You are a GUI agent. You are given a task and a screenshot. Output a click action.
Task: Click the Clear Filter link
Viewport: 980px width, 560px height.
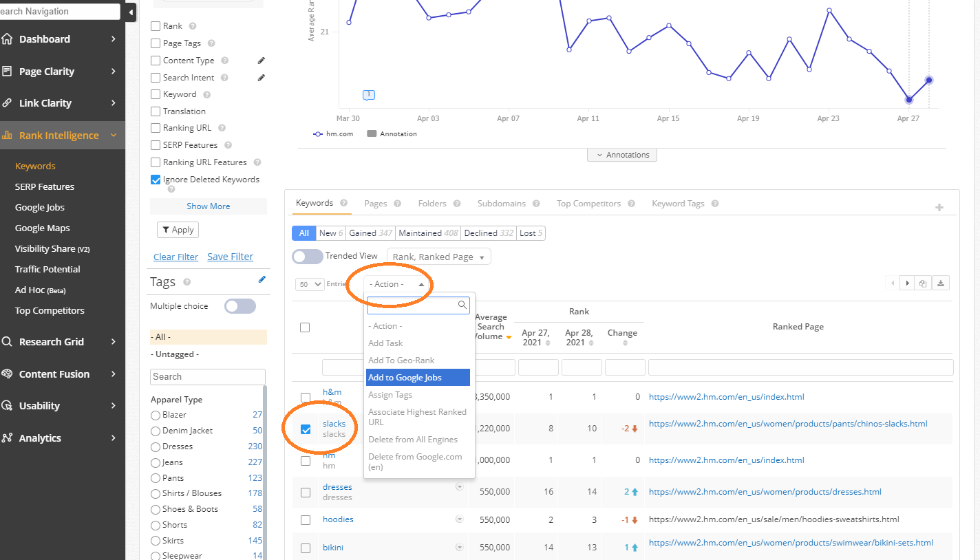click(175, 257)
